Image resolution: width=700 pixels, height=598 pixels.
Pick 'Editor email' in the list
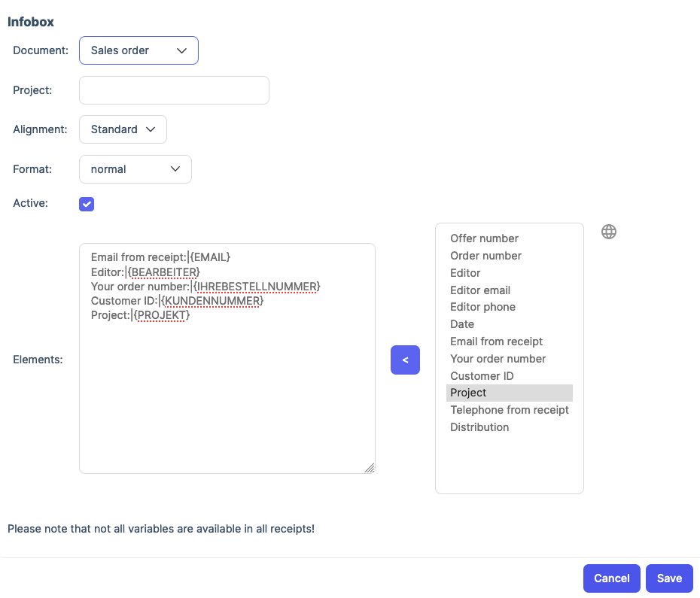[x=480, y=290]
